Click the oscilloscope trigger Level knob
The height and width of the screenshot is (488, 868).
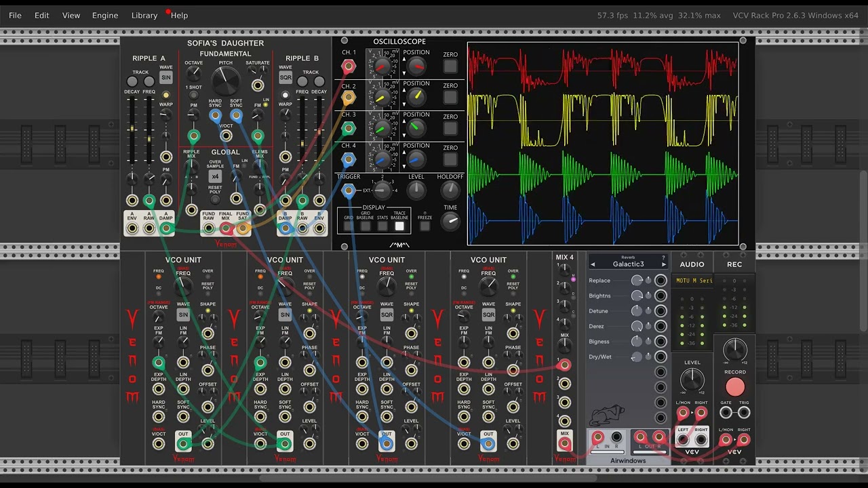point(416,191)
